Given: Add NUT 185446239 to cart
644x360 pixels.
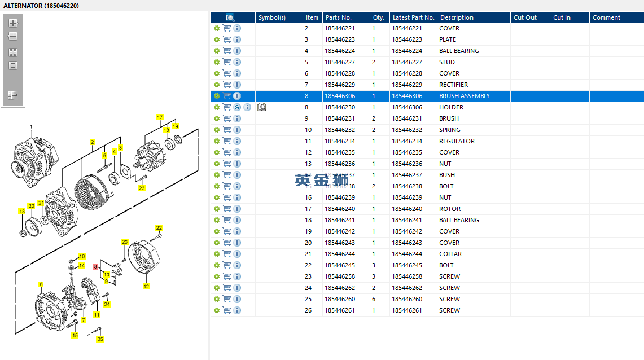Looking at the screenshot, I should coord(227,197).
